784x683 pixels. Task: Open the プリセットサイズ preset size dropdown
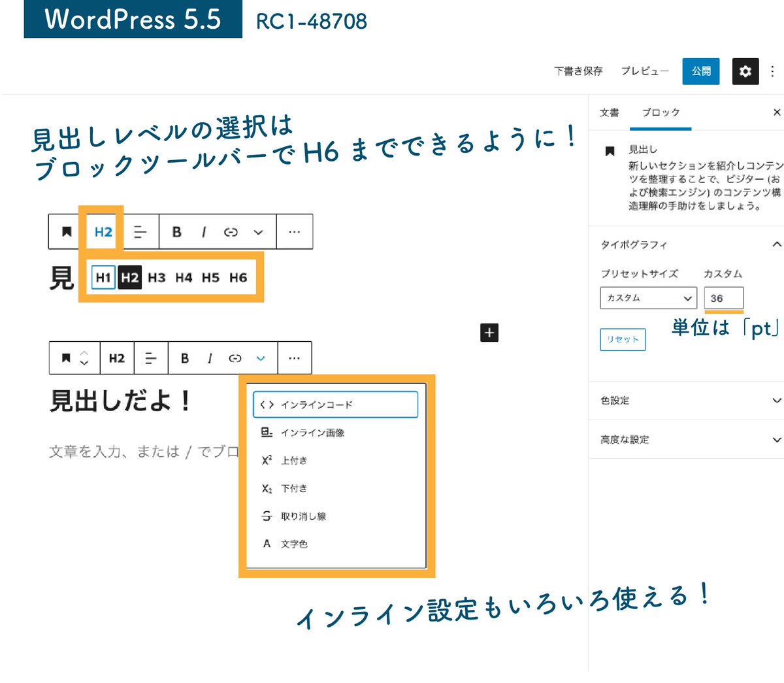pos(648,298)
